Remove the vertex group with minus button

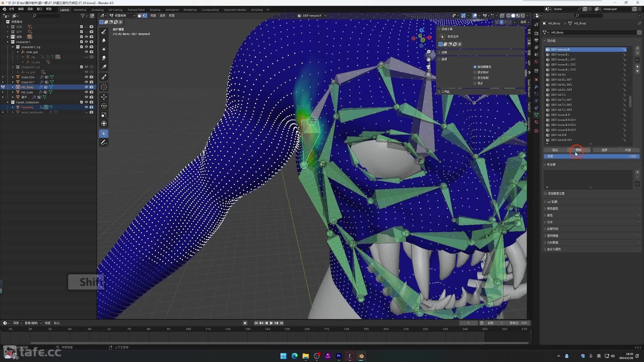637,53
